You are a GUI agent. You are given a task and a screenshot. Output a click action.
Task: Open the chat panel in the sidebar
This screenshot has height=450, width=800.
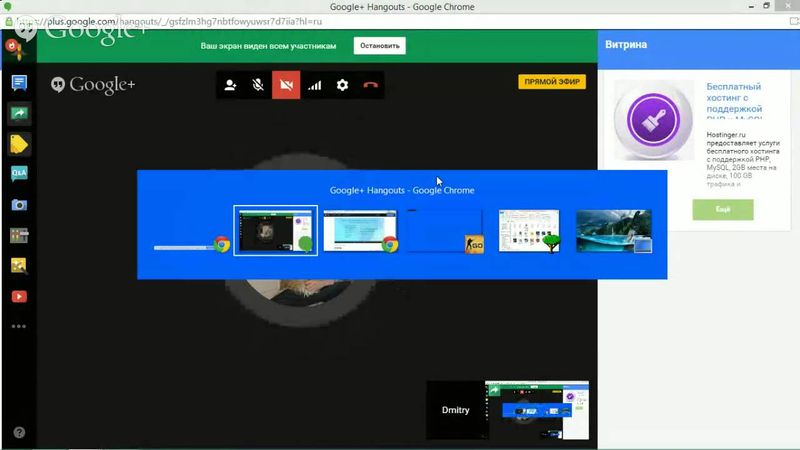(18, 82)
